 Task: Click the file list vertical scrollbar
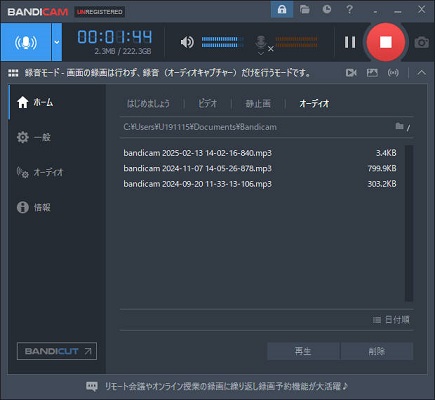click(409, 223)
